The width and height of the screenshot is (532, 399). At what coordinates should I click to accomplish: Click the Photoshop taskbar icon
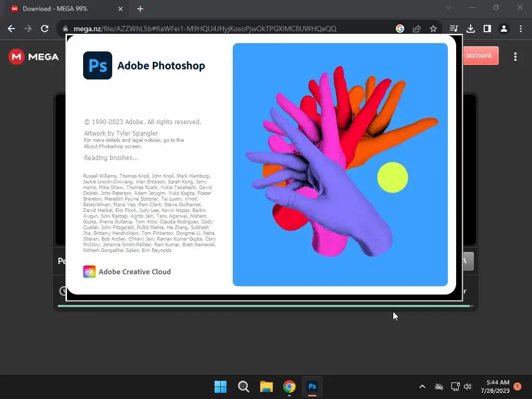[312, 387]
